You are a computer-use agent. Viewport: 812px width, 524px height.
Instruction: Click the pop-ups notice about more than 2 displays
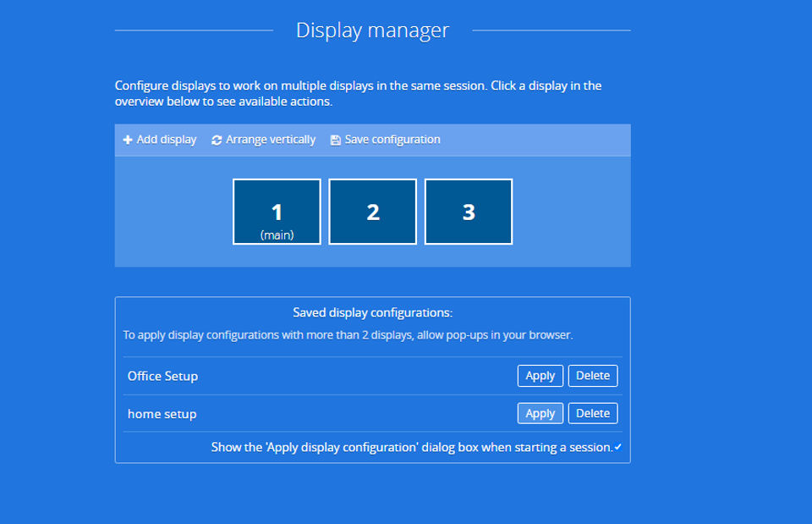[348, 335]
